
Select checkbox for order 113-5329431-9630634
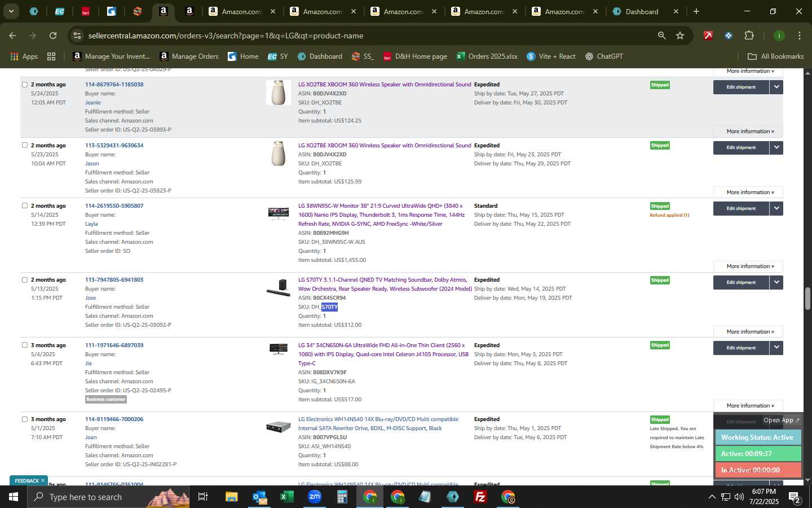[x=24, y=145]
